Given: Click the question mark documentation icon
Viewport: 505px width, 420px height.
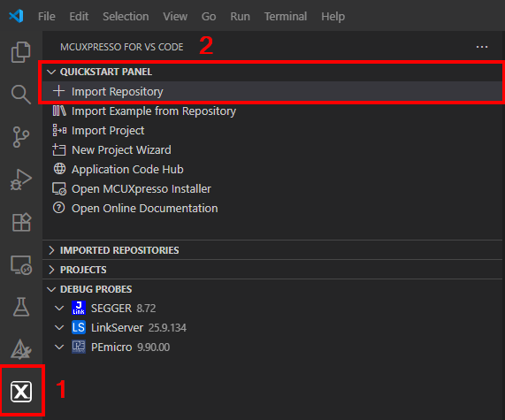Looking at the screenshot, I should coord(59,208).
